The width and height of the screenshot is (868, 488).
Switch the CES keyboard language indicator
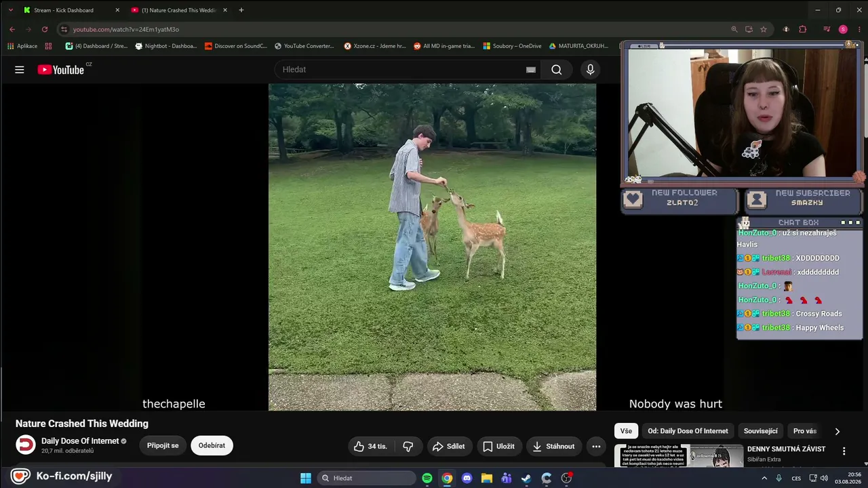(796, 478)
